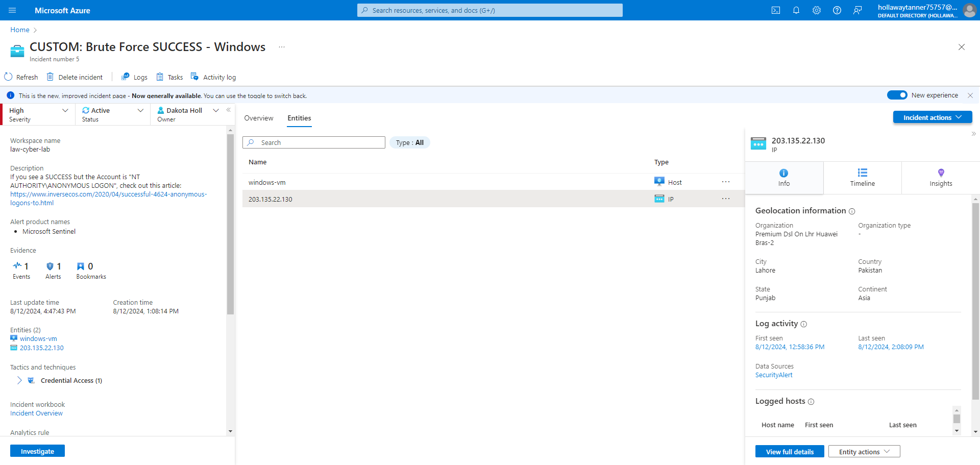Screen dimensions: 980x465
Task: Switch to the Overview tab
Action: pyautogui.click(x=259, y=118)
